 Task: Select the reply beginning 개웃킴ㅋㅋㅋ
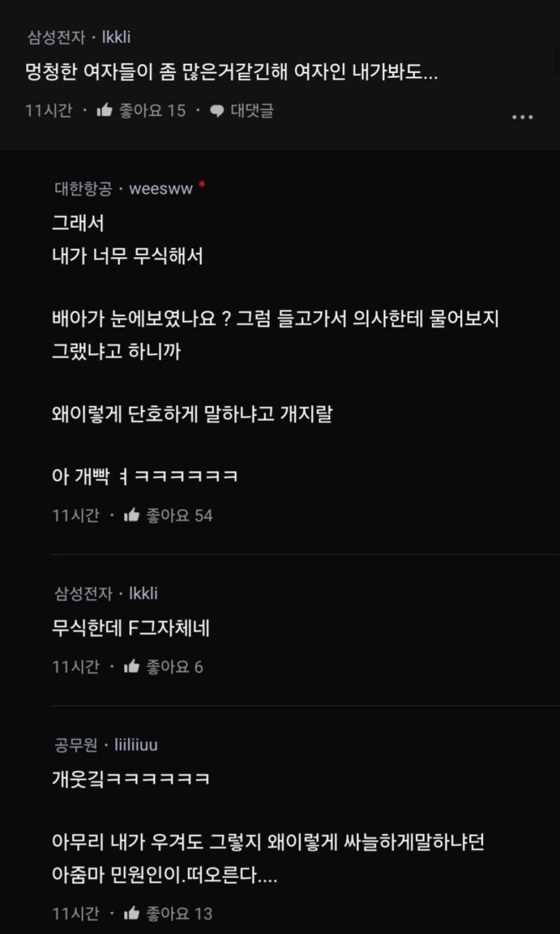[x=131, y=778]
